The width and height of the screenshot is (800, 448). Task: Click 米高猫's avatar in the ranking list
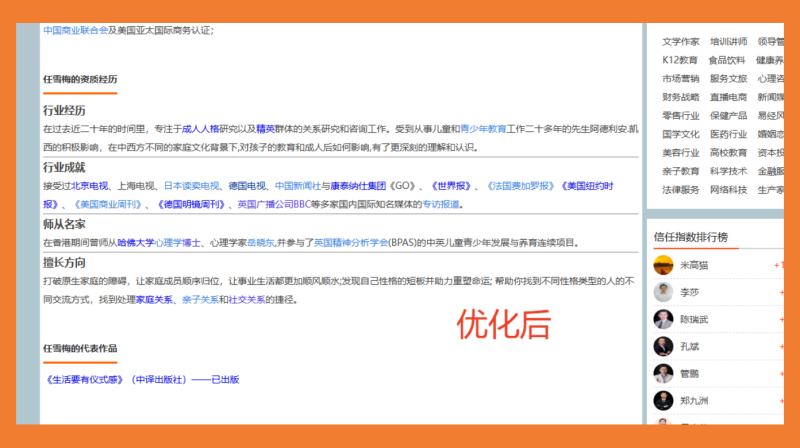tap(664, 265)
